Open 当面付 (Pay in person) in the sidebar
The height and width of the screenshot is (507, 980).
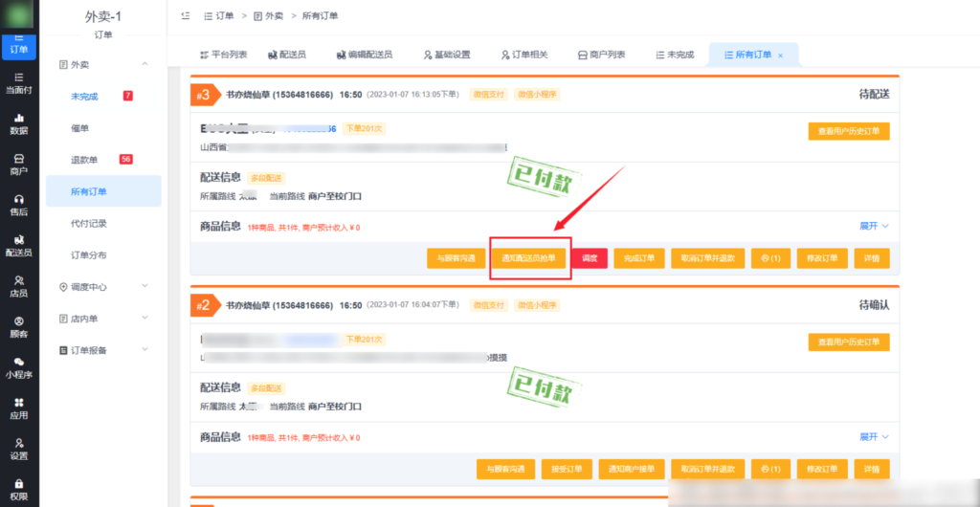(x=18, y=82)
